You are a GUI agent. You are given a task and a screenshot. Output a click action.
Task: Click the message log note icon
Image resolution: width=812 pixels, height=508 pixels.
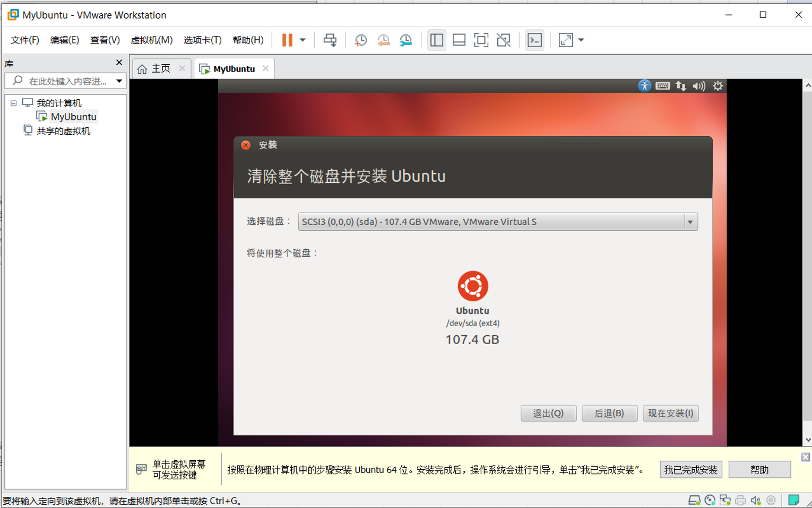tap(794, 500)
